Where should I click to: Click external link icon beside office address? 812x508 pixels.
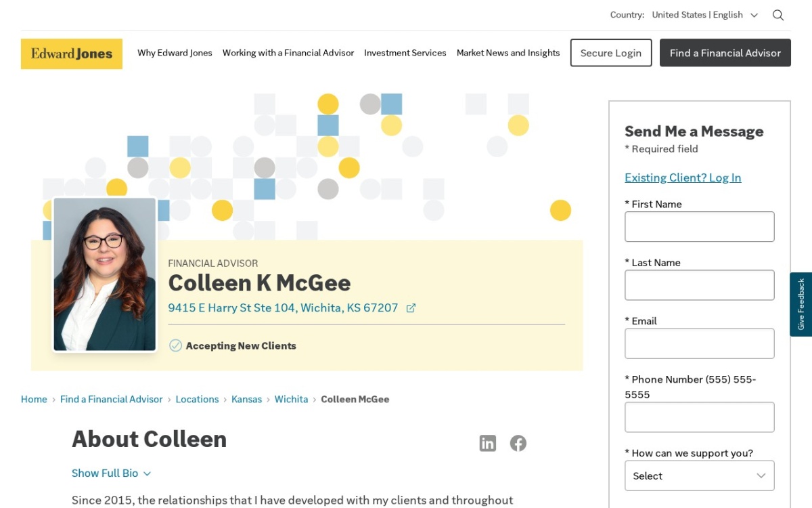(x=411, y=308)
